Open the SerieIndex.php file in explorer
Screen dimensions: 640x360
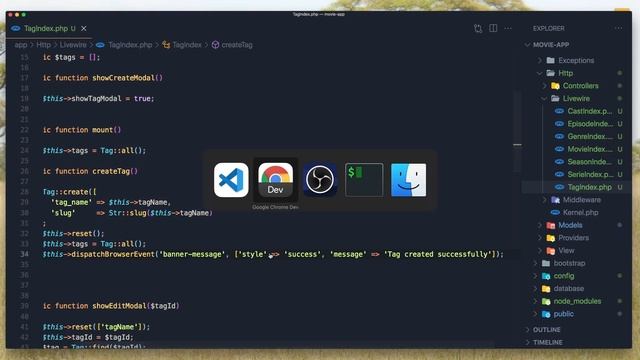590,174
